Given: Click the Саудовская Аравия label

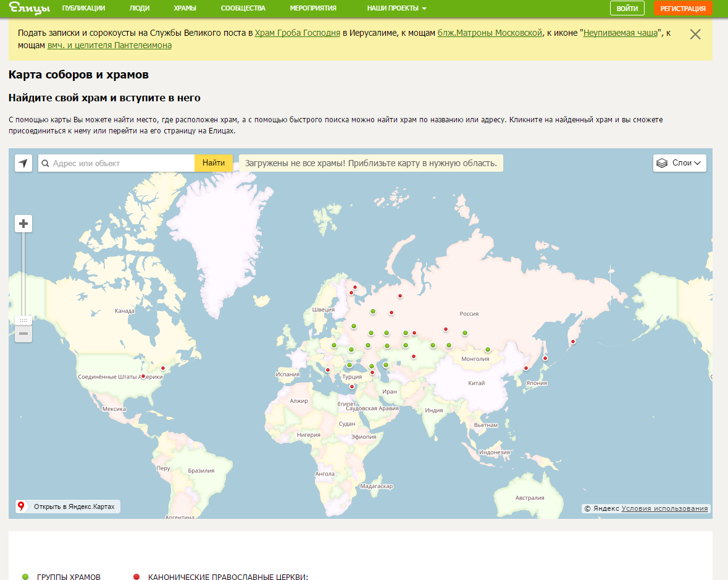Looking at the screenshot, I should click(372, 408).
